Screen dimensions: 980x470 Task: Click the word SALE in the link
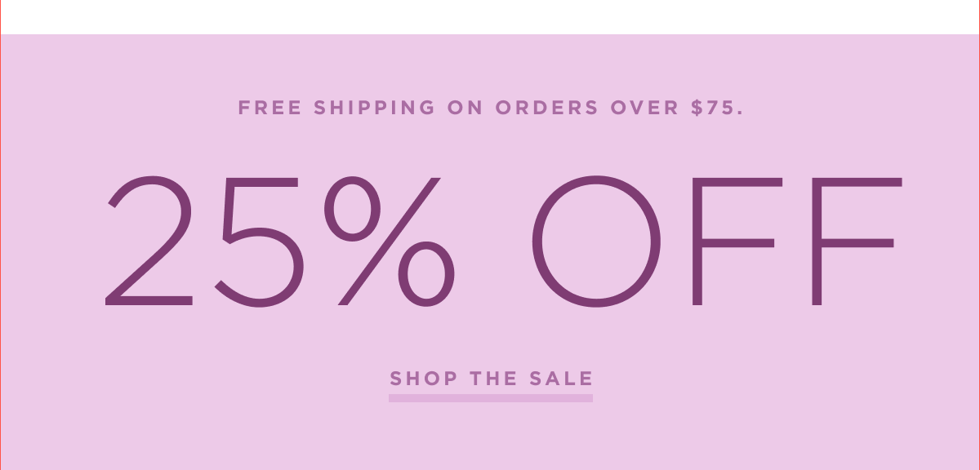click(x=562, y=379)
